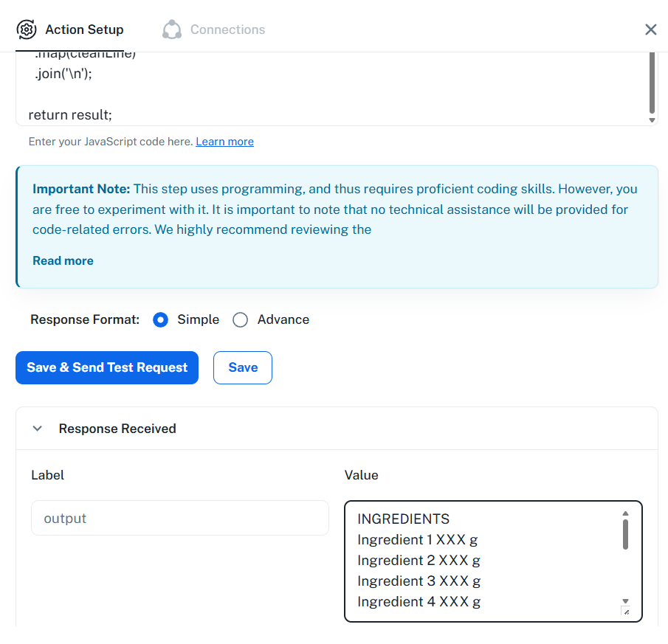Click the Action Setup gear icon

click(x=27, y=30)
